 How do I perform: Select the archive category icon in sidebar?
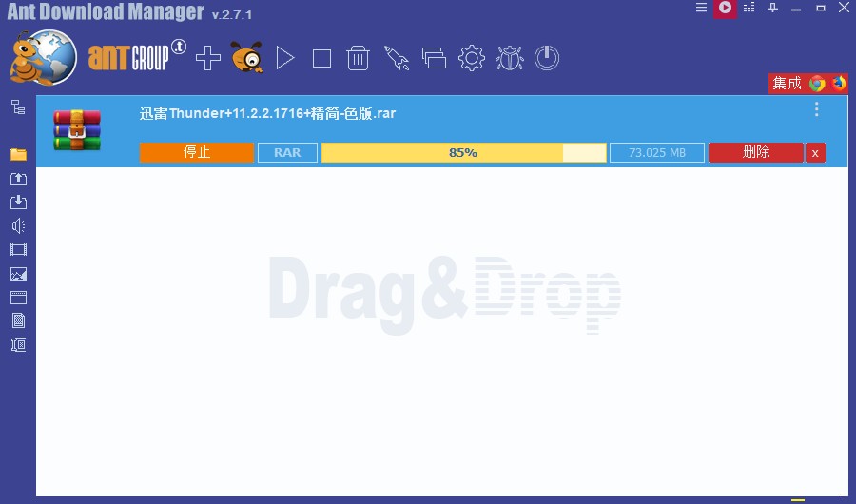[x=18, y=344]
